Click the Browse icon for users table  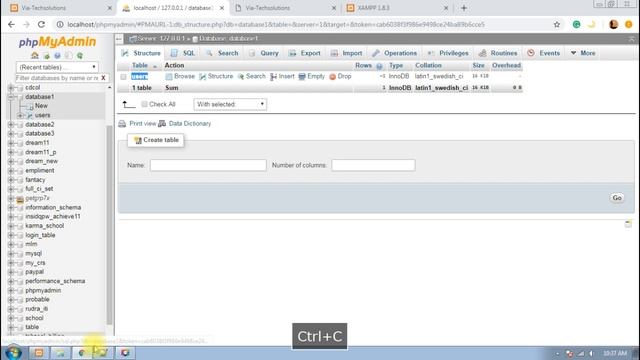[x=169, y=76]
